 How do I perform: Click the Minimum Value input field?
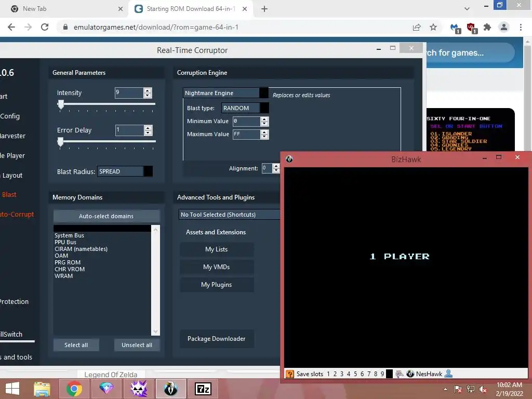[247, 121]
